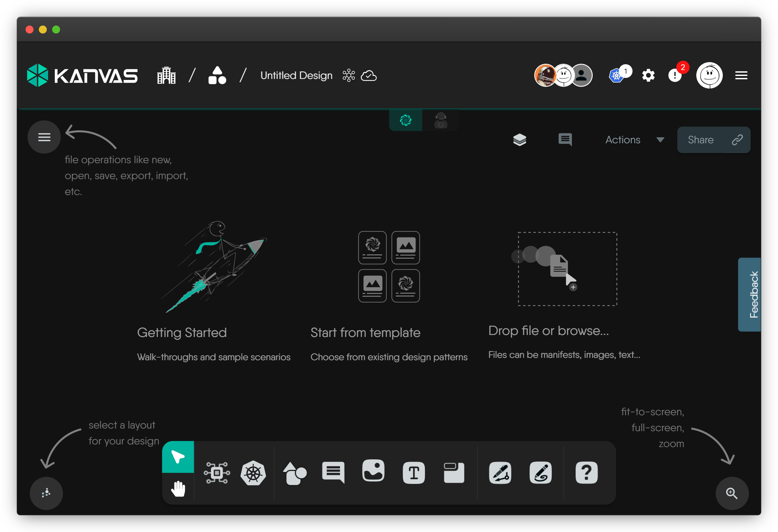Screen dimensions: 778x532
Task: Select the freehand pencil tool
Action: pos(540,472)
